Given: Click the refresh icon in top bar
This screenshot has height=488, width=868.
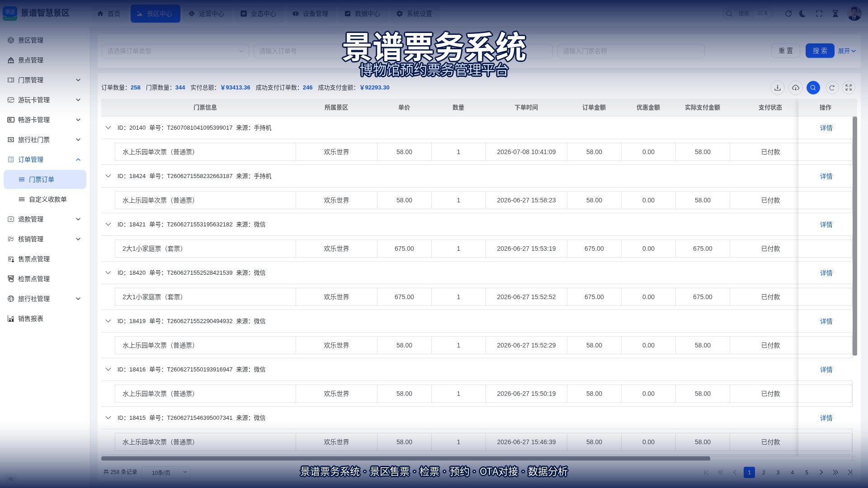Looking at the screenshot, I should click(x=788, y=14).
